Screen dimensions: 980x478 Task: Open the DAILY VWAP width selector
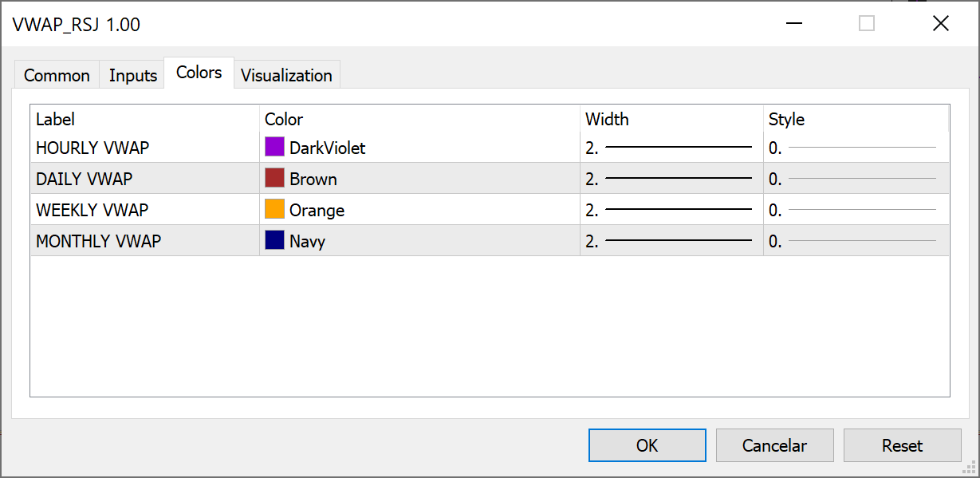coord(671,179)
